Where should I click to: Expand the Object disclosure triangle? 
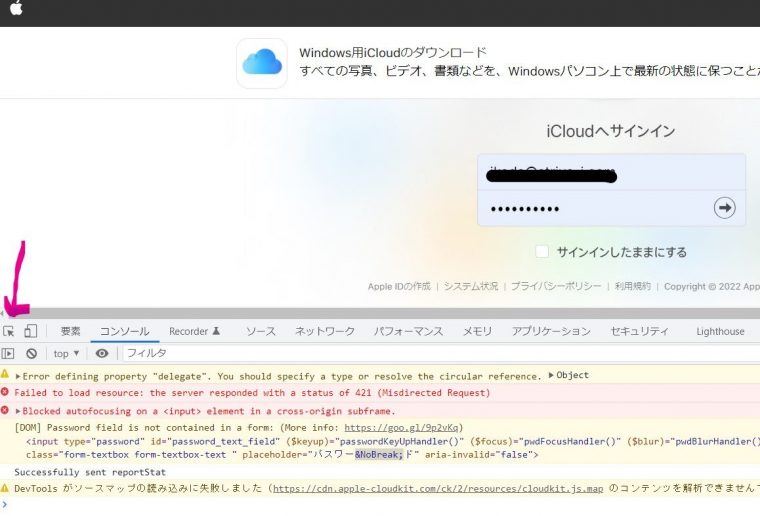coord(551,375)
